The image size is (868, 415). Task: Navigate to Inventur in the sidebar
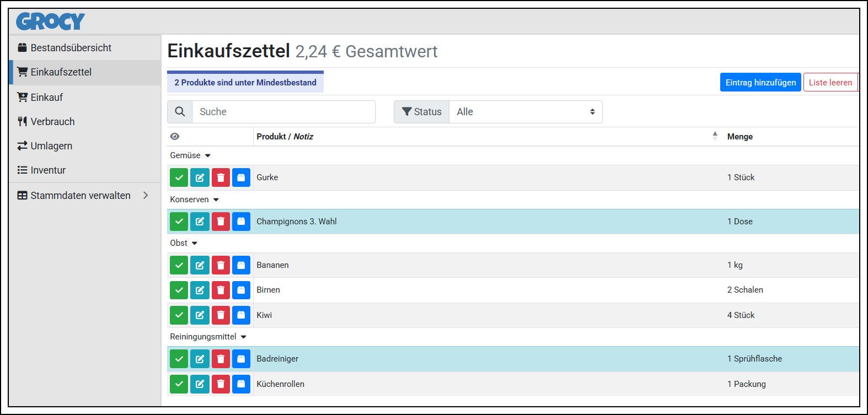(x=48, y=170)
